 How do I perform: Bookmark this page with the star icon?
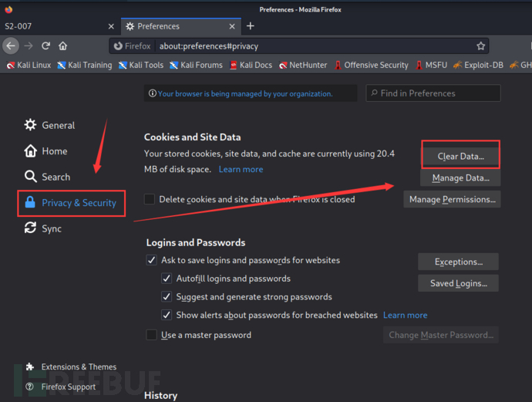click(x=481, y=46)
